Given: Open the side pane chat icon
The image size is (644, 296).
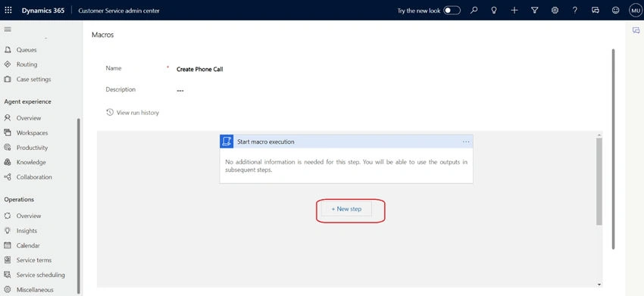Looking at the screenshot, I should coord(636,30).
